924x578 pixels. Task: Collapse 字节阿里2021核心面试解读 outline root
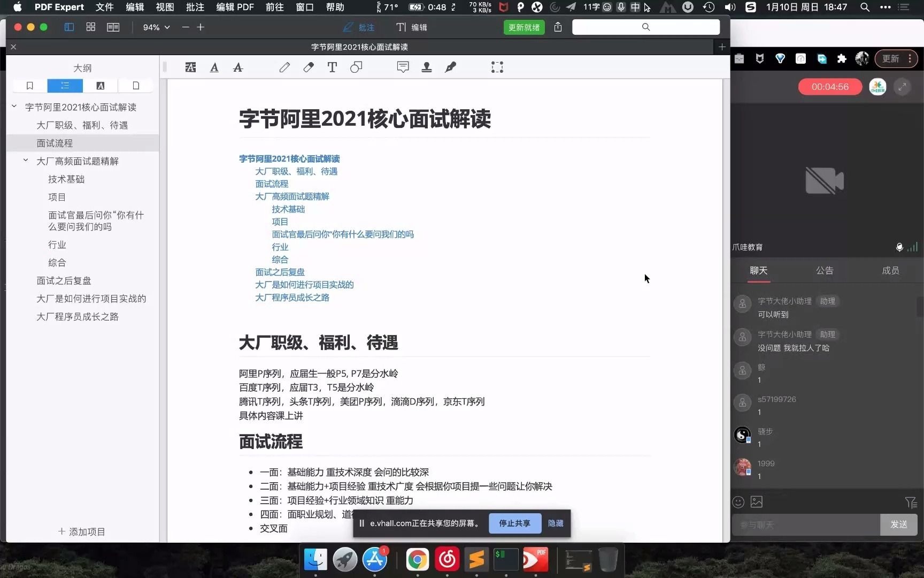(x=14, y=107)
